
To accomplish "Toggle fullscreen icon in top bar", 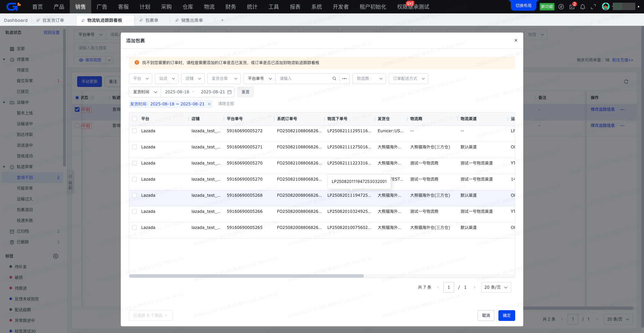I will click(x=593, y=7).
